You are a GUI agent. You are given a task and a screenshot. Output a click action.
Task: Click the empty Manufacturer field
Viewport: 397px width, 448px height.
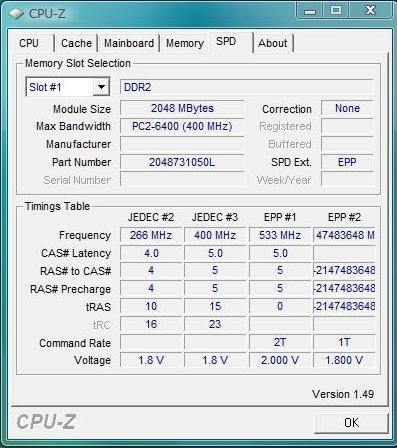point(182,144)
